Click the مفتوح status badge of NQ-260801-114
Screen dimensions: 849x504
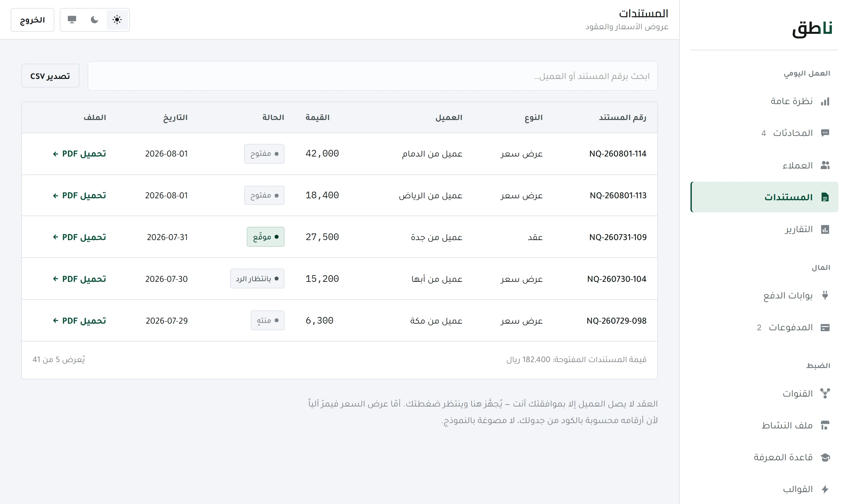[264, 154]
